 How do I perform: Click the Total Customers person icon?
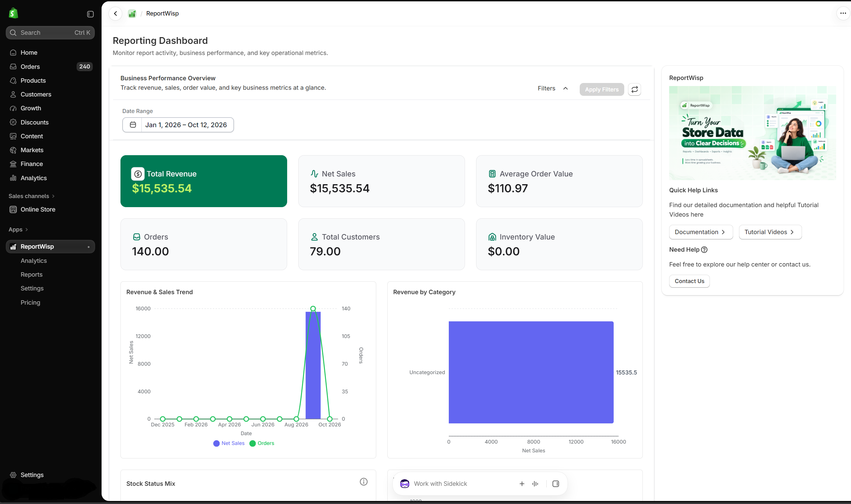(x=314, y=237)
